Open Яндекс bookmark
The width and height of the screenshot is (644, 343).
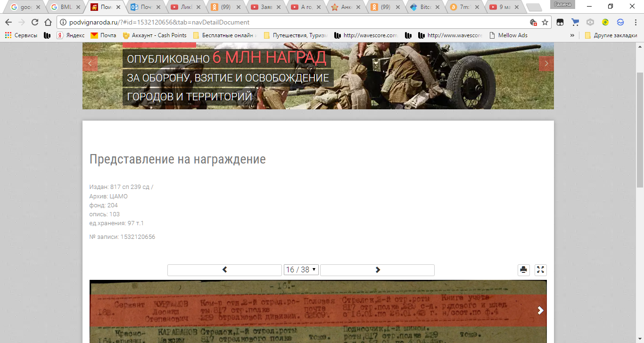coord(71,35)
